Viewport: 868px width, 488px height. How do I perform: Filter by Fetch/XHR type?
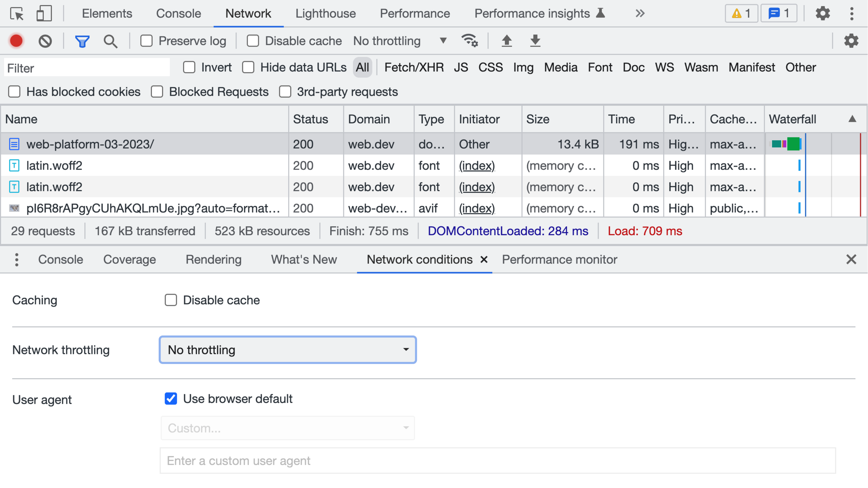[414, 68]
